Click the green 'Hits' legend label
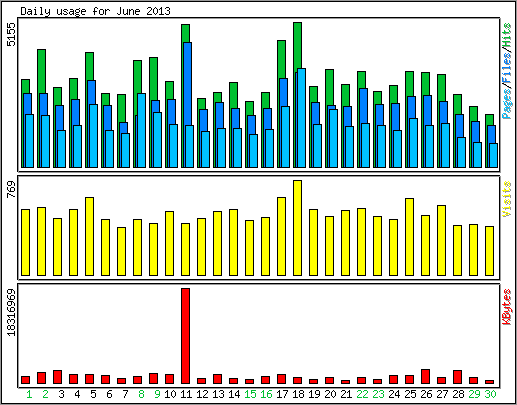 tap(507, 35)
